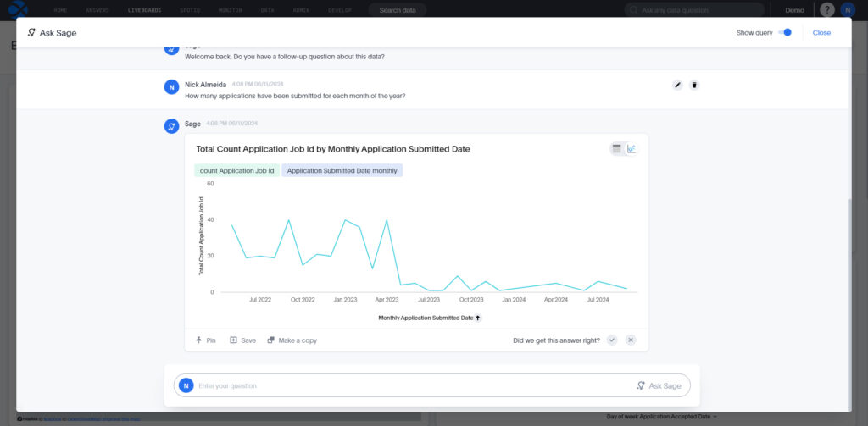Save the answer
The width and height of the screenshot is (868, 426).
pos(242,340)
